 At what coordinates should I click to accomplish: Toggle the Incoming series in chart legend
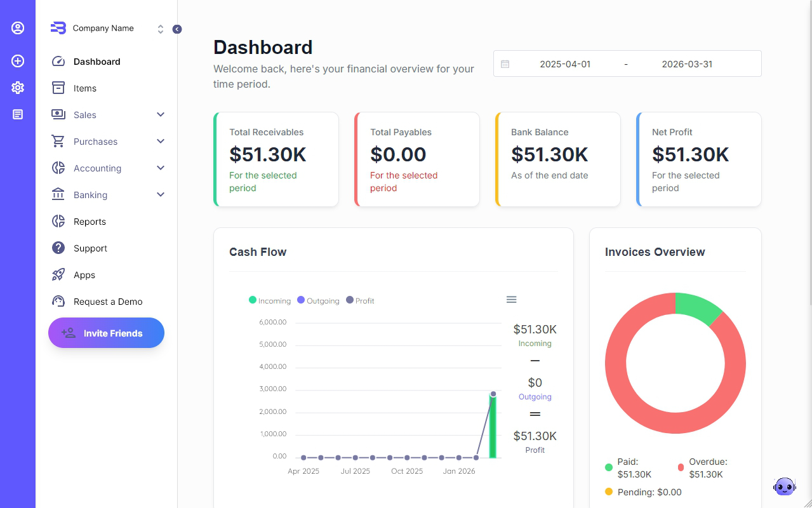point(270,300)
